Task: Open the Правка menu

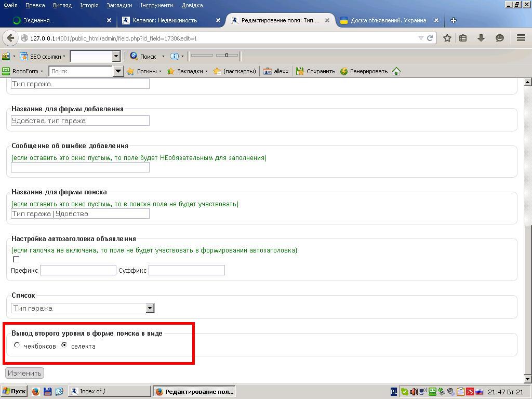Action: point(35,5)
